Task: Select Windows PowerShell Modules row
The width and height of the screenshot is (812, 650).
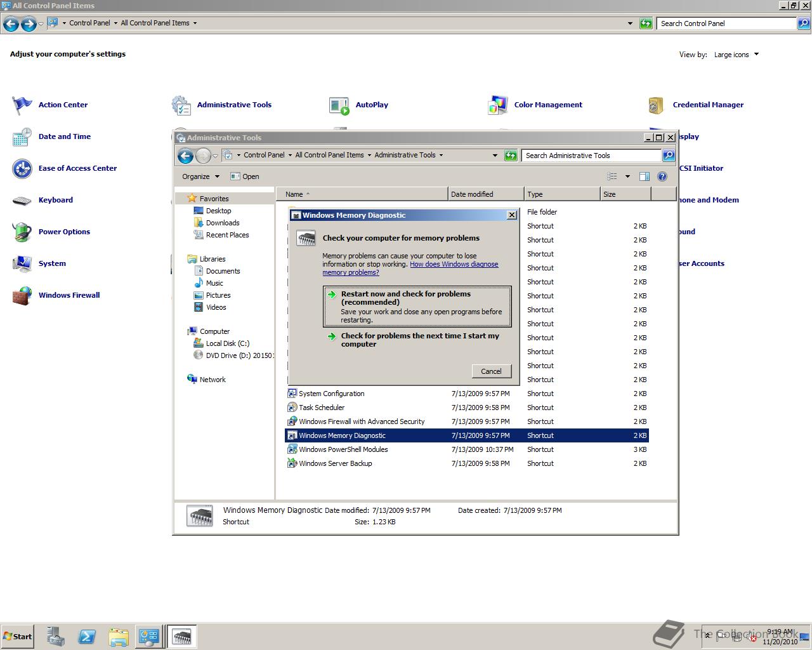Action: point(467,449)
